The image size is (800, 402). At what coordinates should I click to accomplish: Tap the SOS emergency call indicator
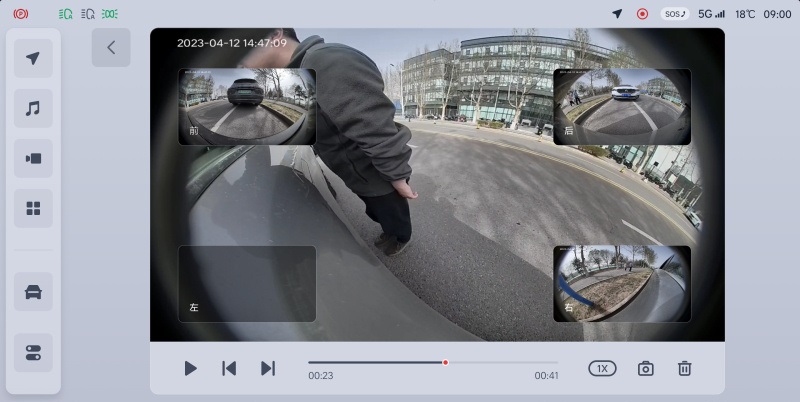point(676,14)
